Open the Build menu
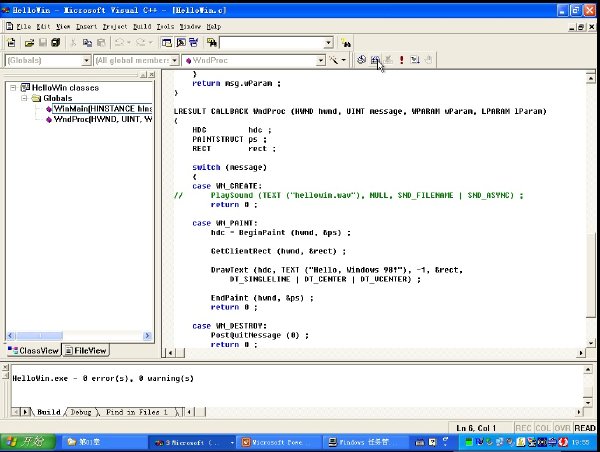This screenshot has width=600, height=452. click(142, 26)
